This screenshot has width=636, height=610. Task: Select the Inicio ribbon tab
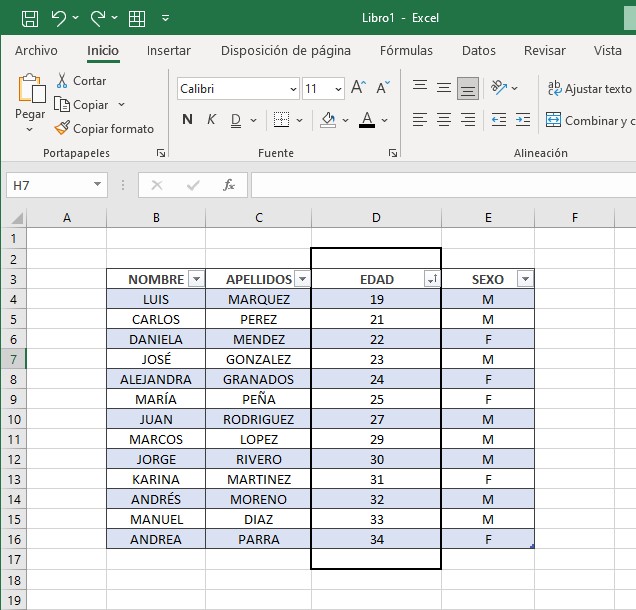[x=103, y=51]
